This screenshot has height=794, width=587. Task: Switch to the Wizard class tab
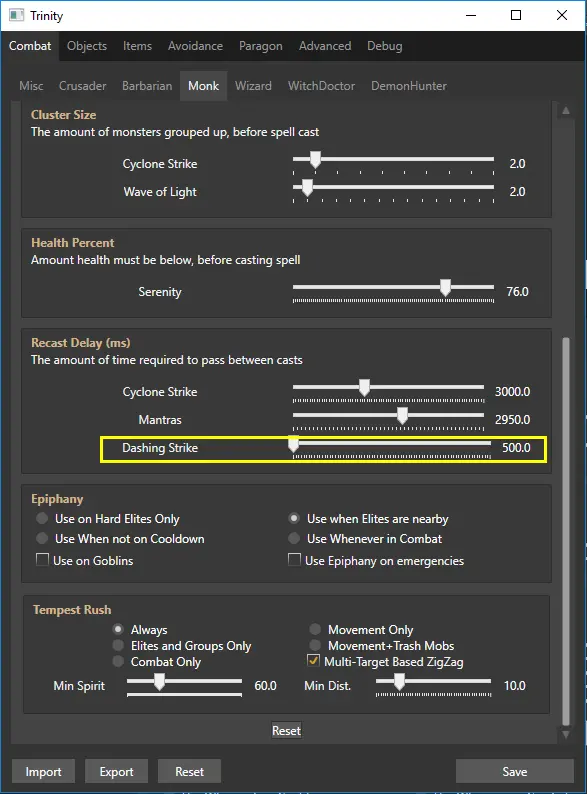253,86
